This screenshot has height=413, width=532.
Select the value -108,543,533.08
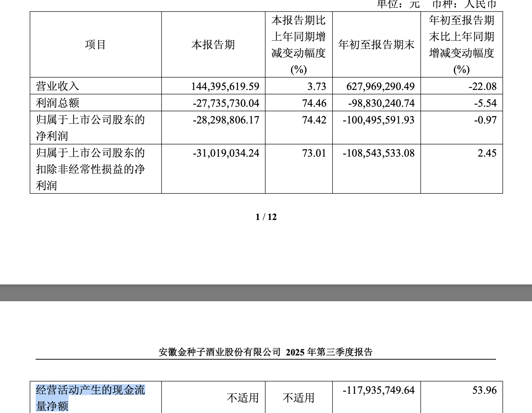[378, 153]
